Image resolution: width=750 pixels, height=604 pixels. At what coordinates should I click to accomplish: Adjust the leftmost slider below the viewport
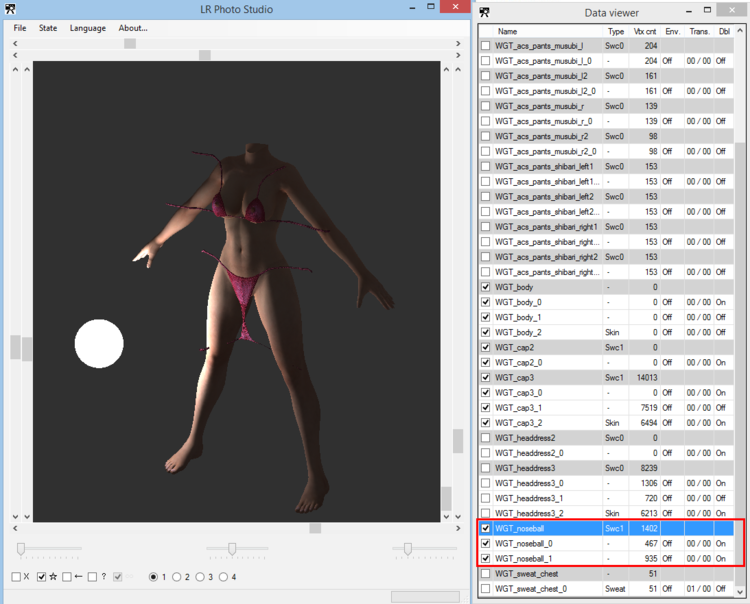pyautogui.click(x=21, y=549)
